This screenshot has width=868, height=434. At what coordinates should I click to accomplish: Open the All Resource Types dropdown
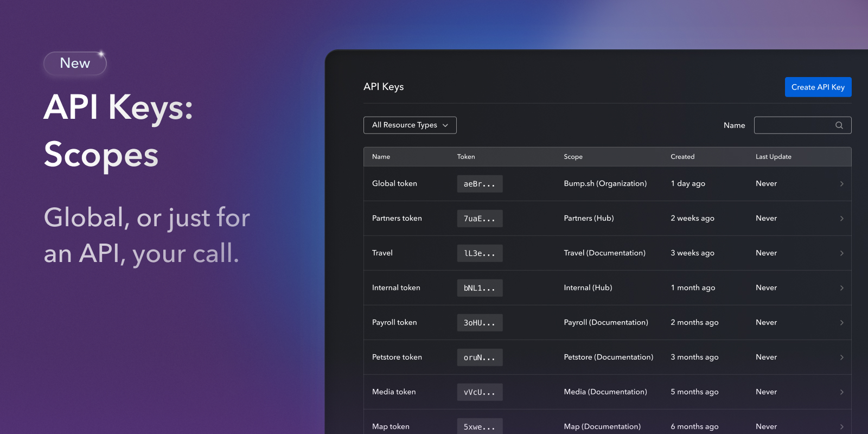pos(410,125)
